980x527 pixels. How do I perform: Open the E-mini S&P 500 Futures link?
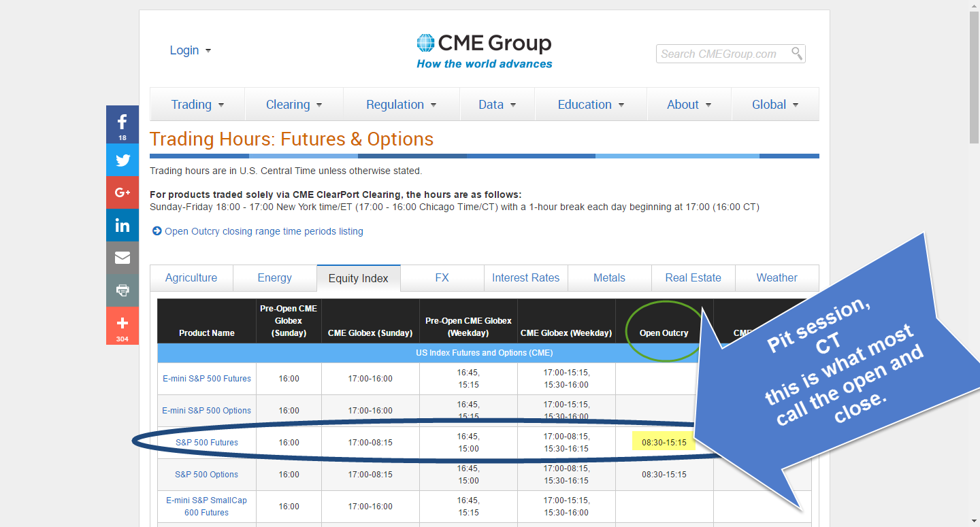click(207, 379)
